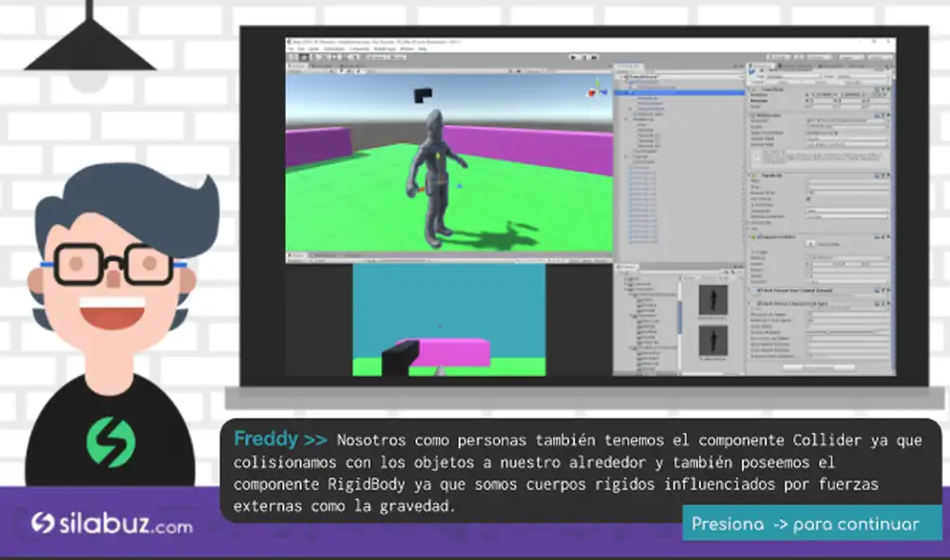Screen dimensions: 950x560
Task: Open the File menu in Unity
Action: tap(291, 50)
